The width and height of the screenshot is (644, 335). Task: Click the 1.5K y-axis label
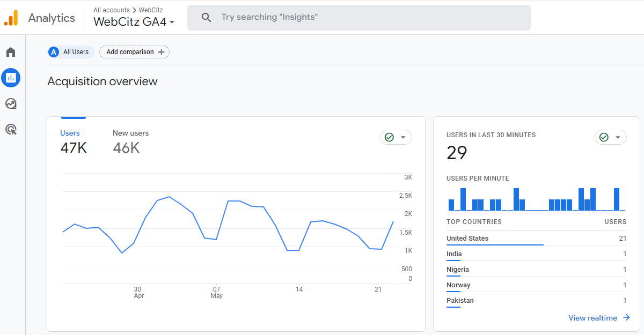[405, 233]
